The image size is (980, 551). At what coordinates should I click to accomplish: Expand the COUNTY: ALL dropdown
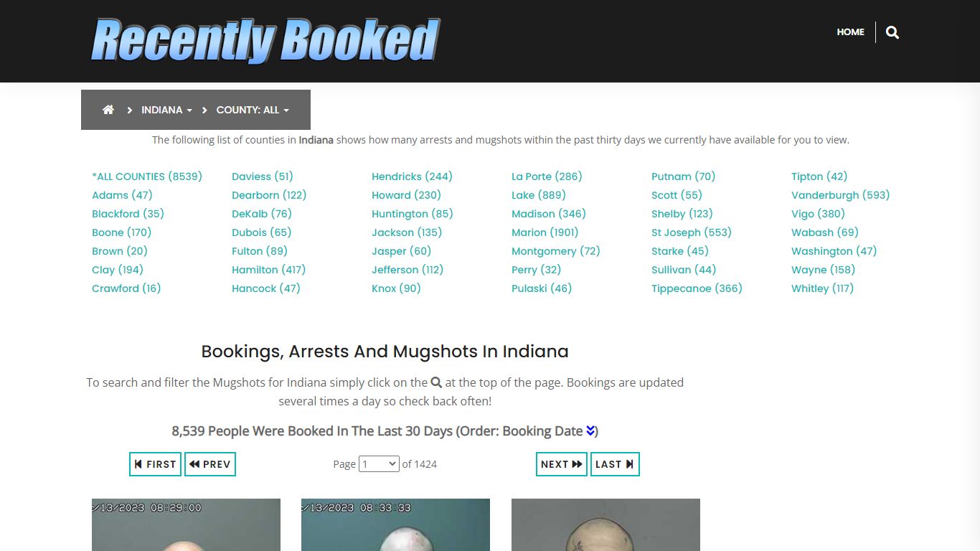(x=253, y=110)
